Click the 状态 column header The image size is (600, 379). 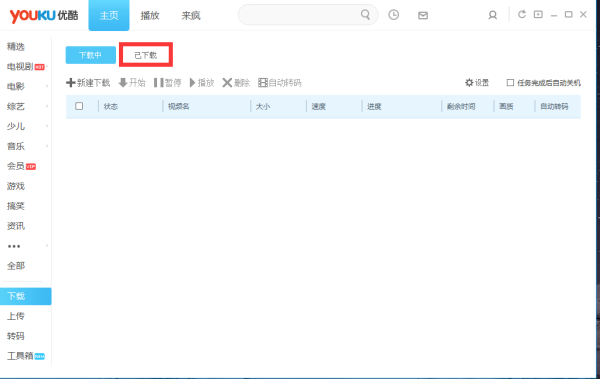111,106
